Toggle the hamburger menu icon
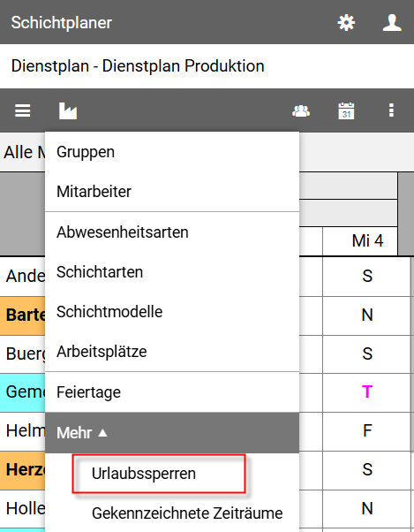This screenshot has width=414, height=532. pyautogui.click(x=23, y=110)
